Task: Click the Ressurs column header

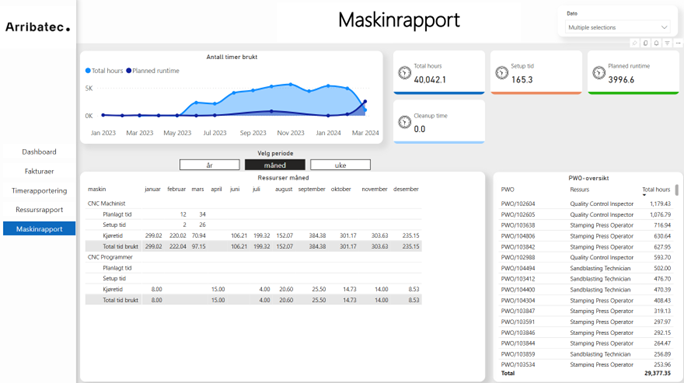Action: pyautogui.click(x=579, y=189)
